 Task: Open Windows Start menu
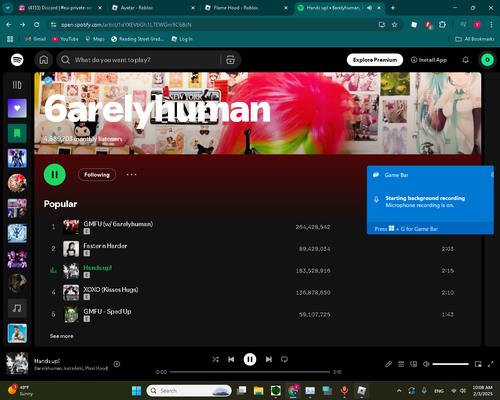pyautogui.click(x=136, y=391)
